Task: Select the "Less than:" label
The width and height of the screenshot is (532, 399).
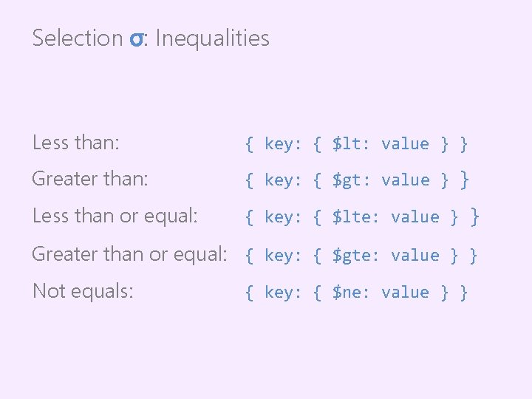Action: pyautogui.click(x=75, y=143)
